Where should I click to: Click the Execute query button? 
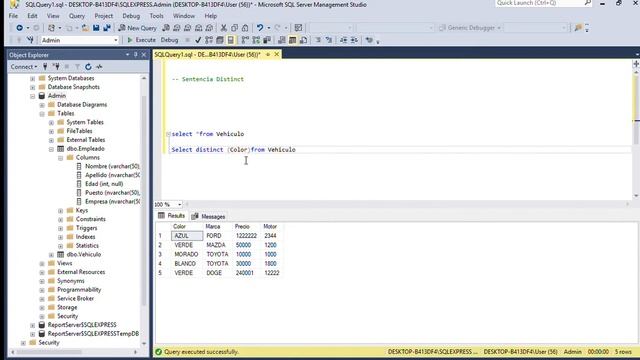point(141,40)
